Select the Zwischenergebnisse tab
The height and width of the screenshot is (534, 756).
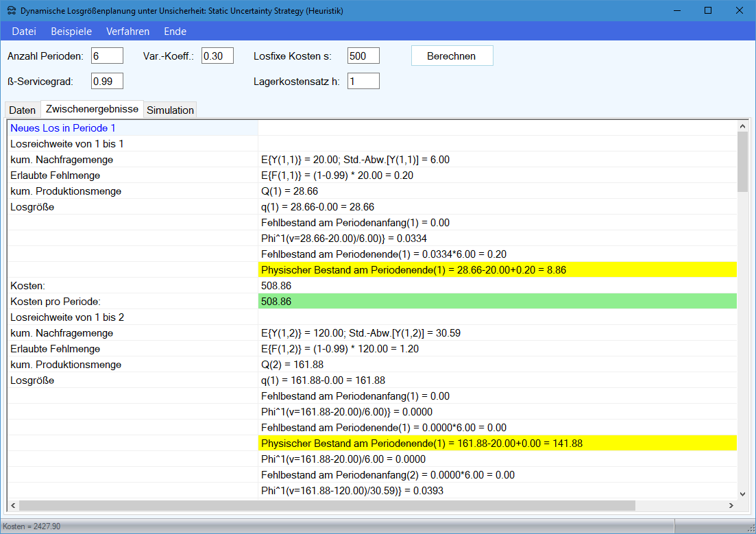92,109
